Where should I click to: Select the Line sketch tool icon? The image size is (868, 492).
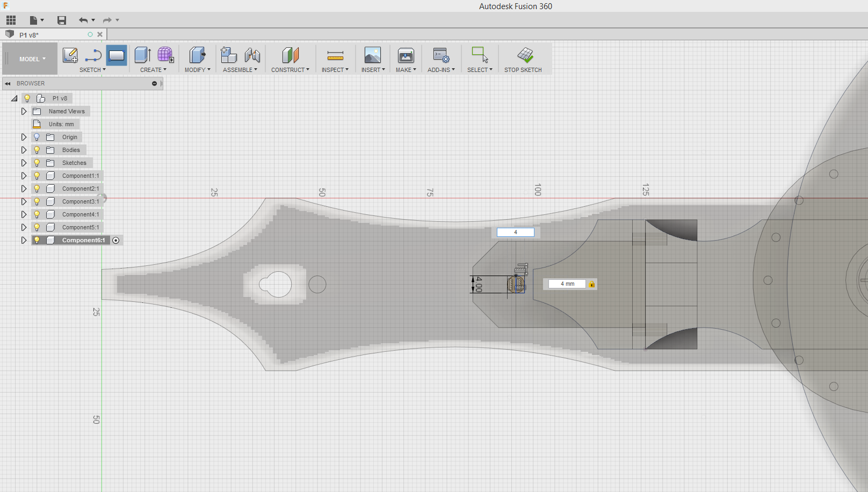point(93,55)
